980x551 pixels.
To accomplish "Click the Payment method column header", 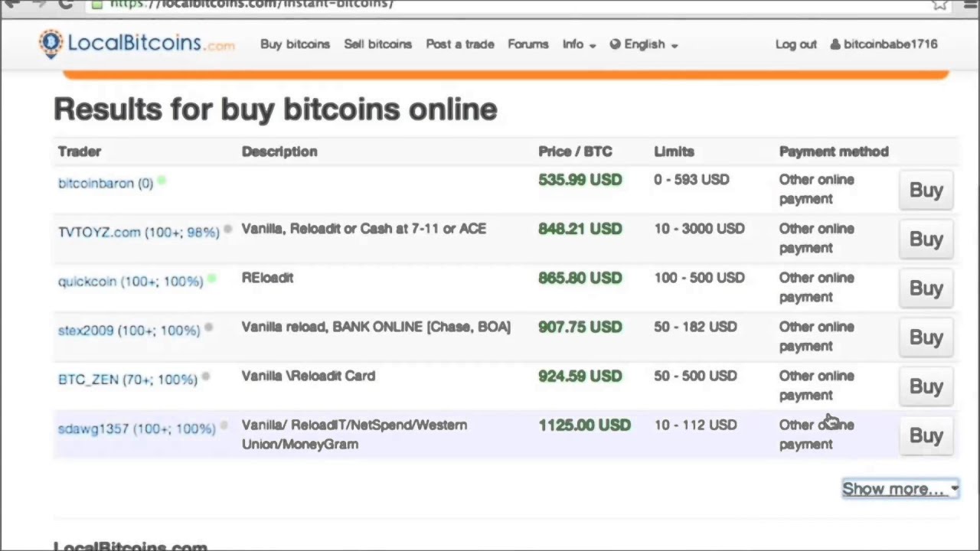I will coord(834,152).
